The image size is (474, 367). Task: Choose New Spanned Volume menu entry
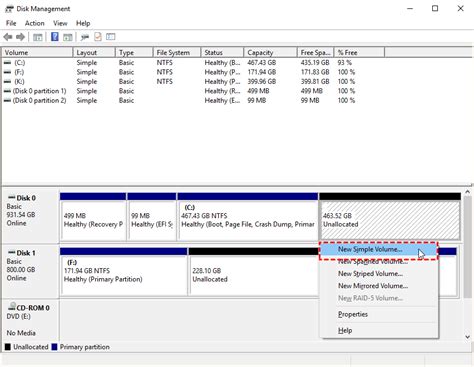click(x=378, y=262)
